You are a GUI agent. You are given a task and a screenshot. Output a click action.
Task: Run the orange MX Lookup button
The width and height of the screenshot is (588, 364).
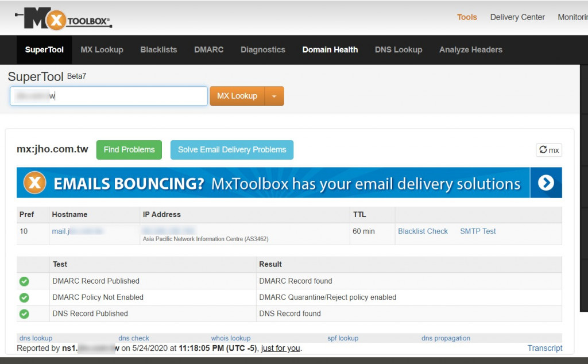coord(237,96)
